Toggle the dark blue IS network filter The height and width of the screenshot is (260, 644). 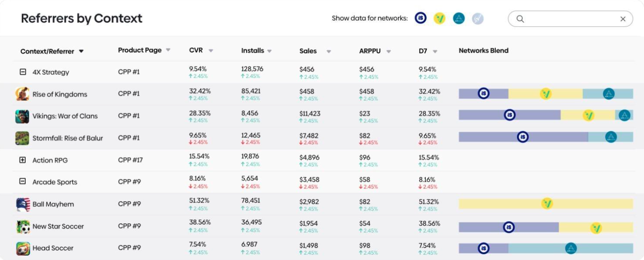click(x=420, y=18)
